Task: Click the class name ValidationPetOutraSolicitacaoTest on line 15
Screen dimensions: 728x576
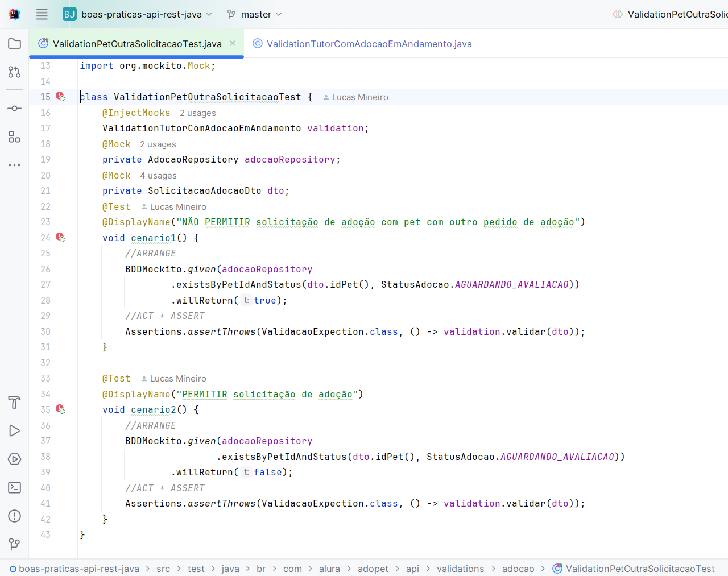Action: pyautogui.click(x=208, y=97)
